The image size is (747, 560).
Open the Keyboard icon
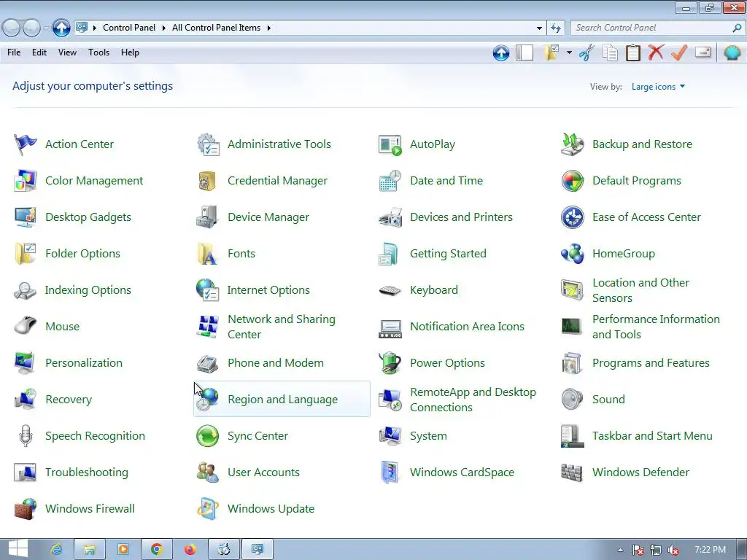(x=390, y=290)
